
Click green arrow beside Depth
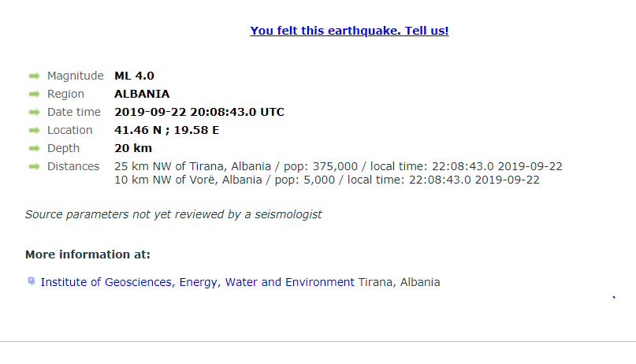pyautogui.click(x=35, y=148)
